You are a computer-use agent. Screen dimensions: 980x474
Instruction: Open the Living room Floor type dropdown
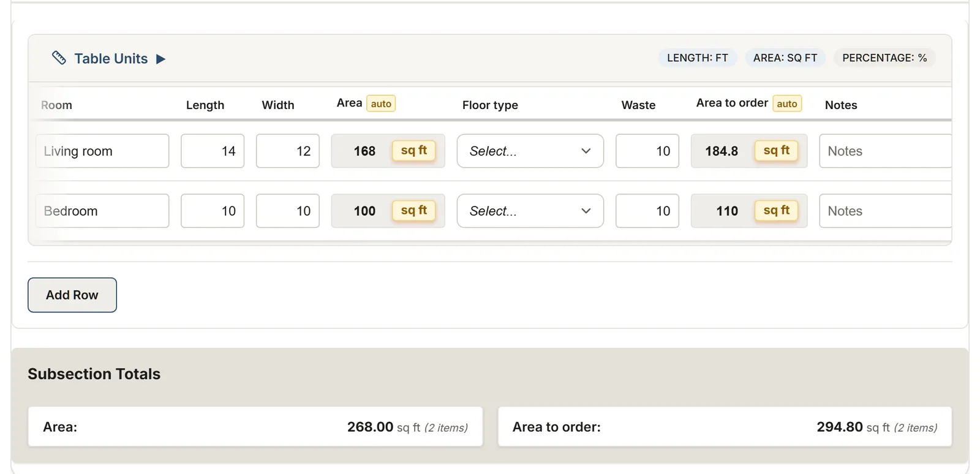coord(530,151)
